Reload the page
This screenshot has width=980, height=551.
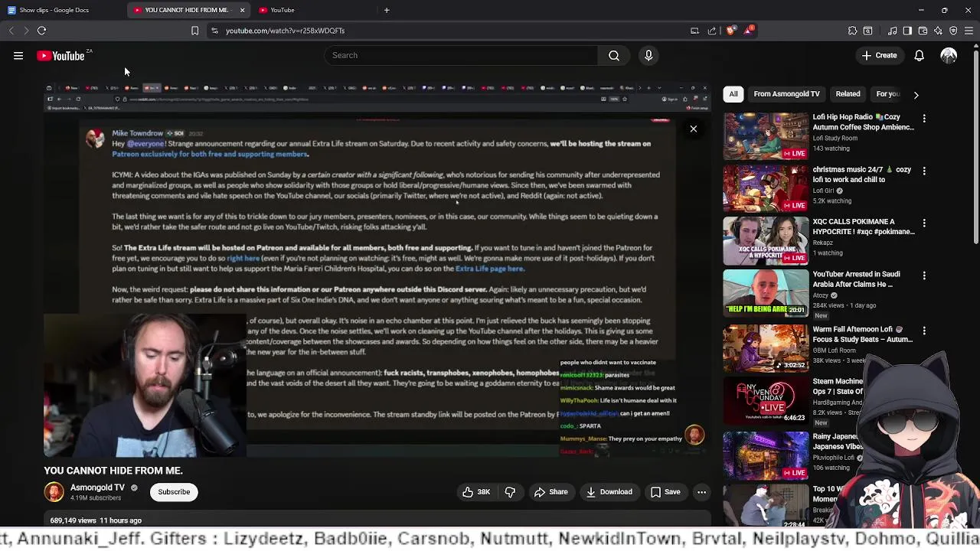(x=42, y=31)
